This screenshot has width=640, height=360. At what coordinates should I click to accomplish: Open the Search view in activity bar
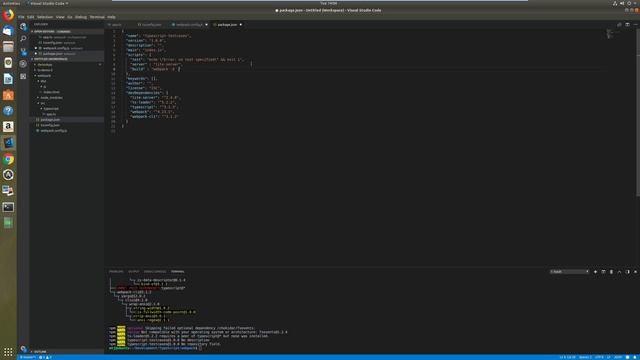pyautogui.click(x=23, y=39)
